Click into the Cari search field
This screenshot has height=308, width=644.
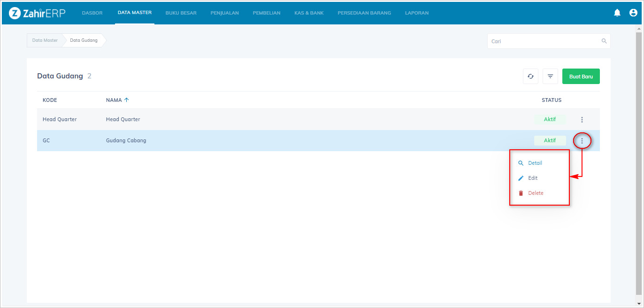(x=544, y=41)
